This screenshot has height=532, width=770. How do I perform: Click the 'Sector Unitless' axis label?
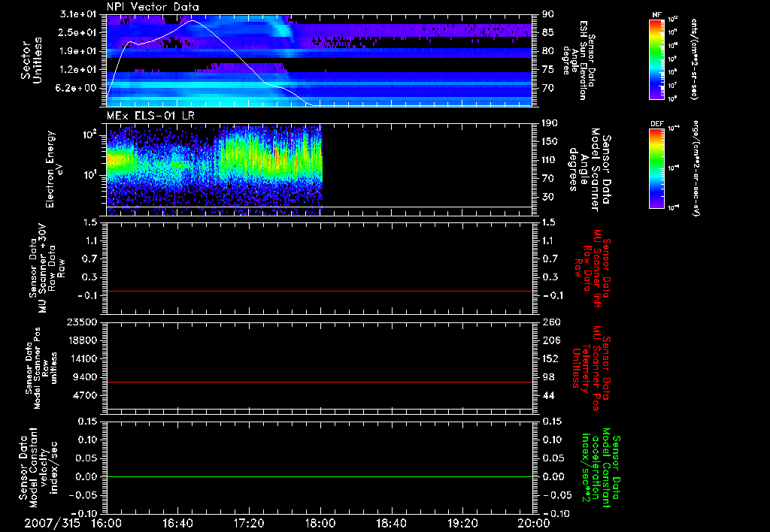point(31,60)
